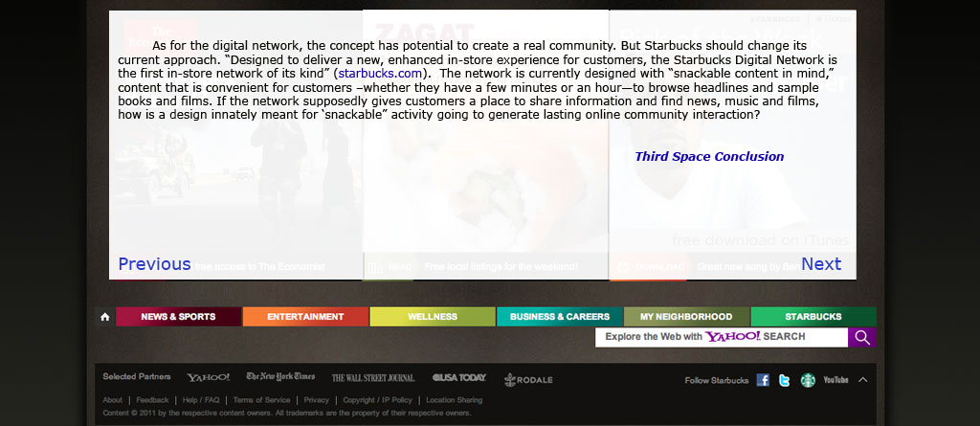Open the Terms of Service link
The height and width of the screenshot is (426, 980).
tap(261, 400)
